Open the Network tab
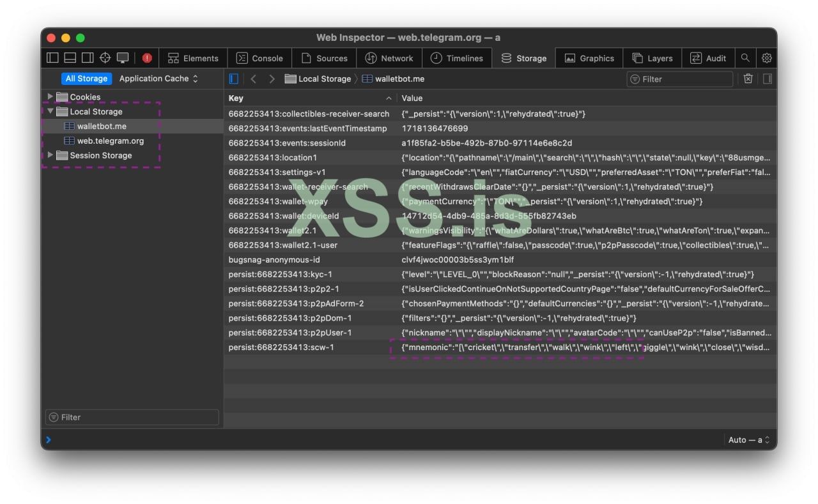Image resolution: width=818 pixels, height=504 pixels. (389, 58)
